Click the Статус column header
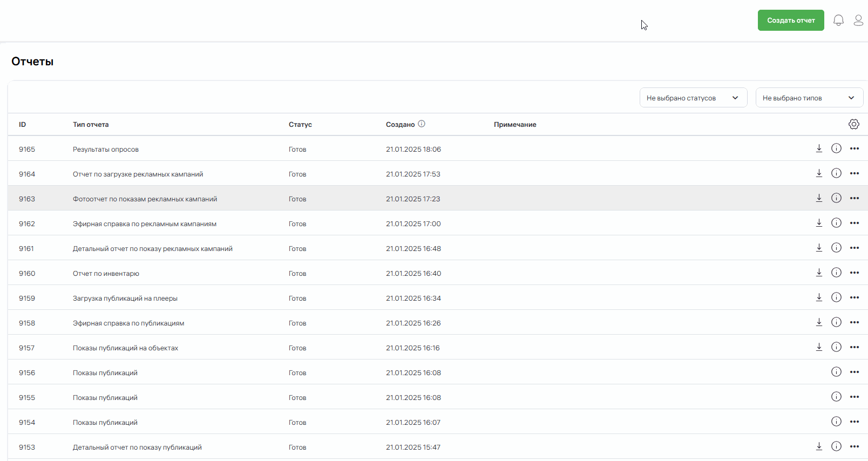This screenshot has height=461, width=868. (x=300, y=125)
